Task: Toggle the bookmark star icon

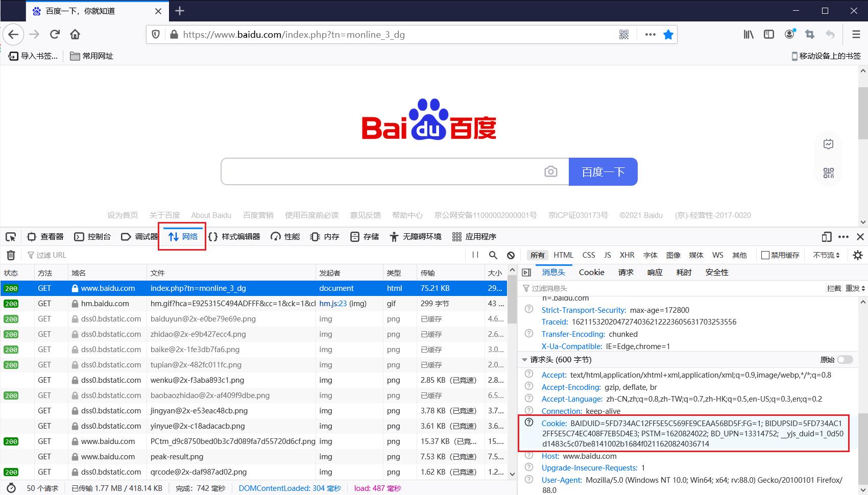Action: coord(668,35)
